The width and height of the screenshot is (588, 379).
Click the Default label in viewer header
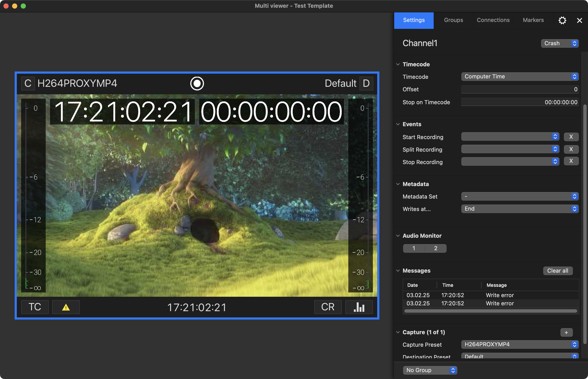click(x=340, y=83)
